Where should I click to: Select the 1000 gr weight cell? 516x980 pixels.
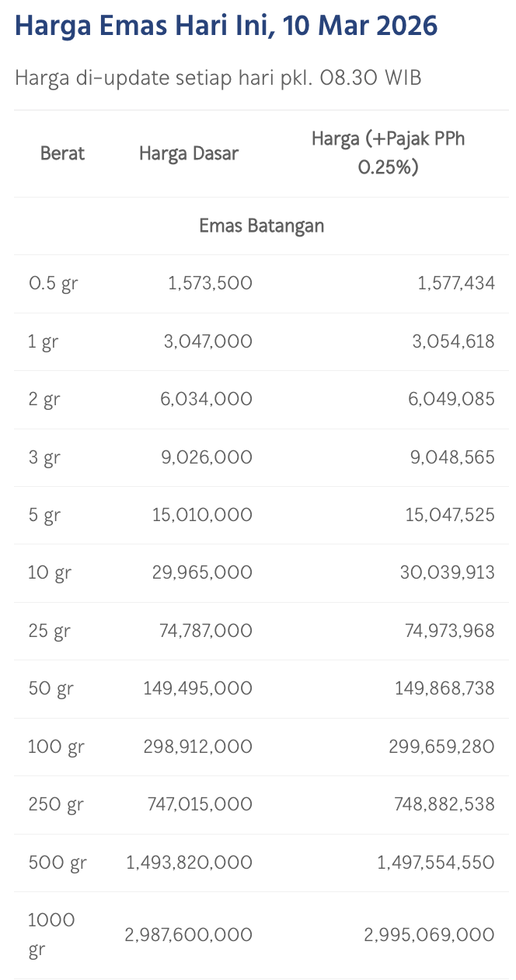pos(51,935)
